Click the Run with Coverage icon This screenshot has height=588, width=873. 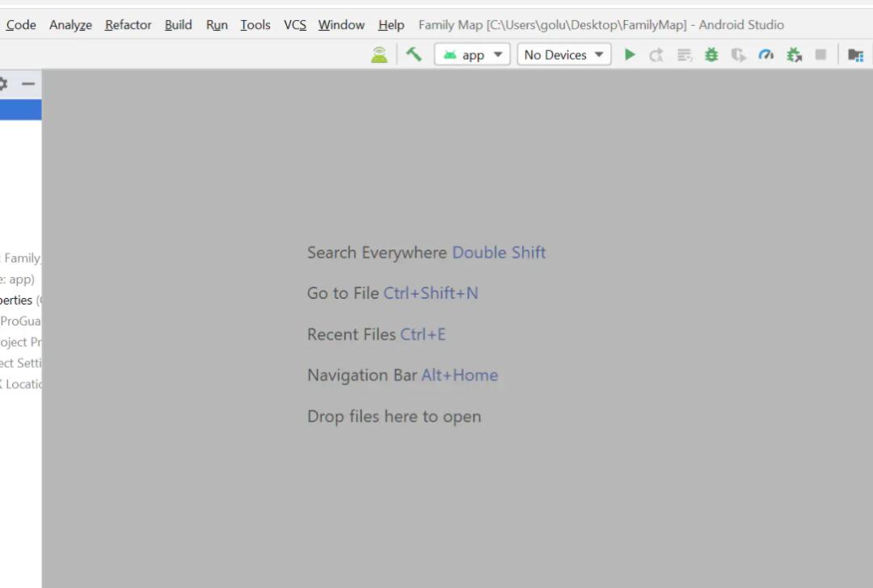click(x=738, y=55)
